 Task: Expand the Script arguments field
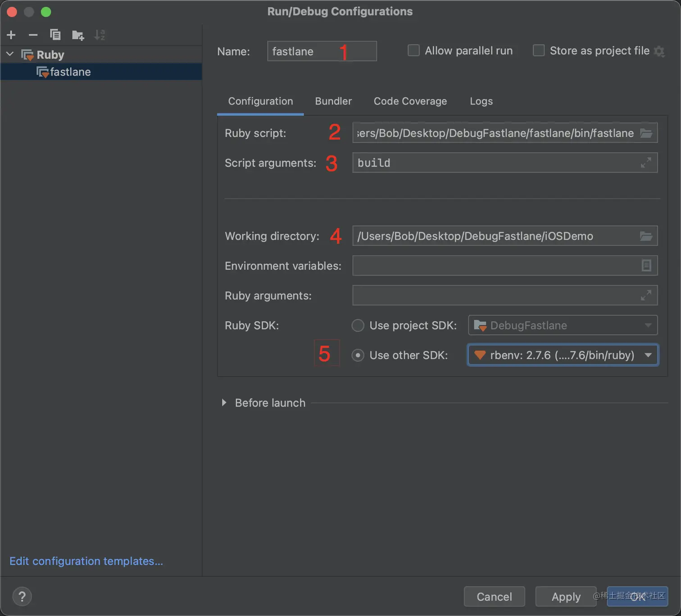click(646, 163)
